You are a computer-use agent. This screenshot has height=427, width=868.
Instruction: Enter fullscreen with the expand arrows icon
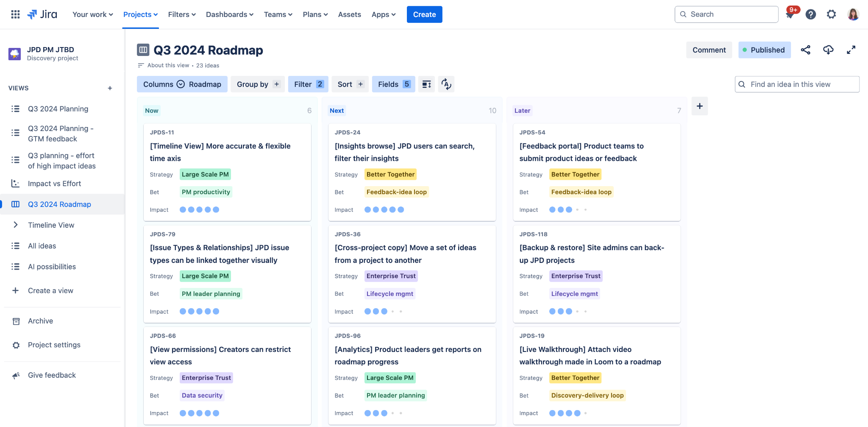(x=851, y=50)
